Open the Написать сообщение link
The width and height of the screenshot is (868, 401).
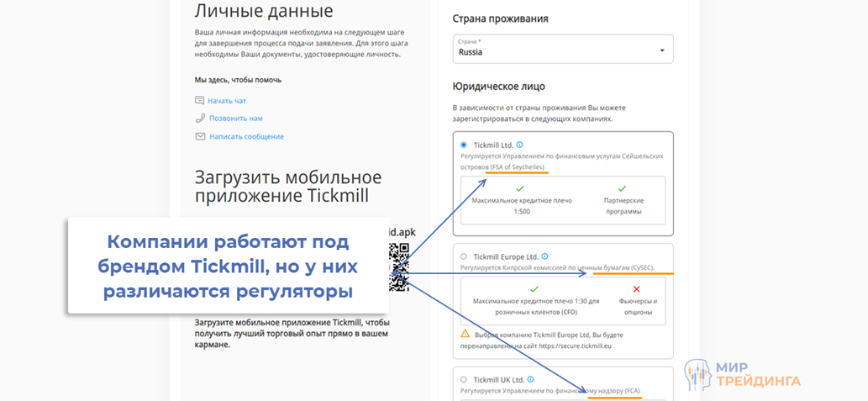(x=246, y=136)
